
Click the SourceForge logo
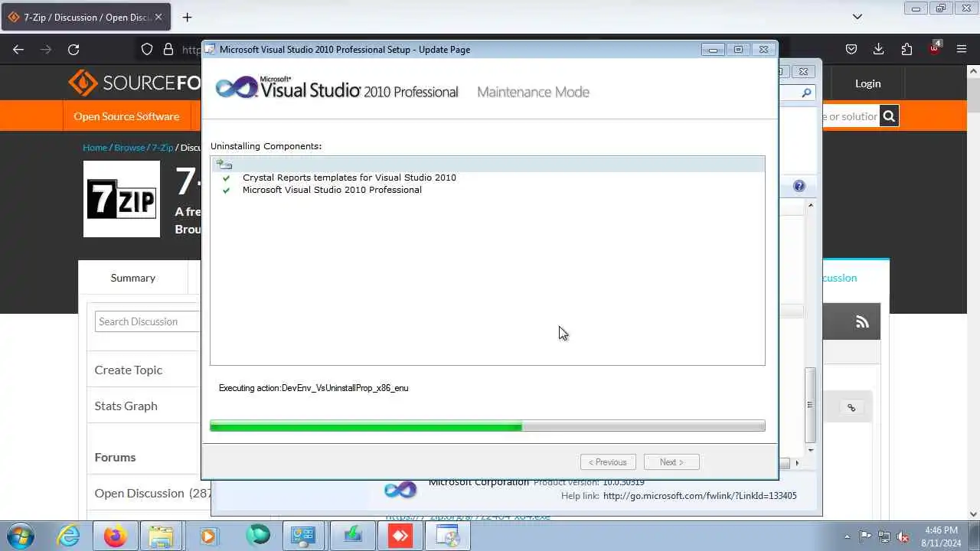point(135,83)
